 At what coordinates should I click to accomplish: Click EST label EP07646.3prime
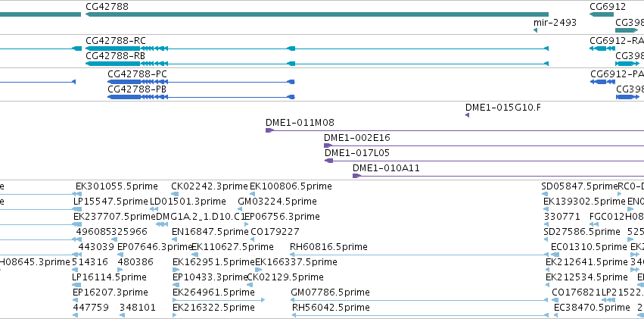tap(155, 247)
